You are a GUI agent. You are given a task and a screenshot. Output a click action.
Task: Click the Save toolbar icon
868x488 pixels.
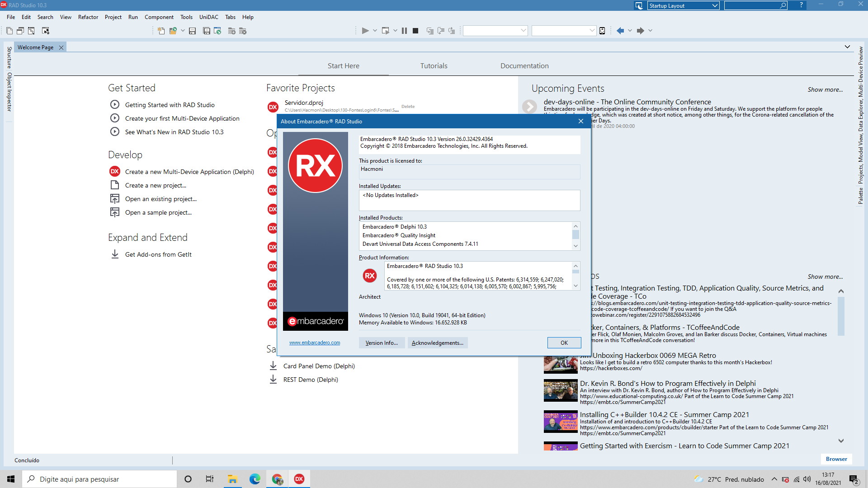[x=193, y=31]
